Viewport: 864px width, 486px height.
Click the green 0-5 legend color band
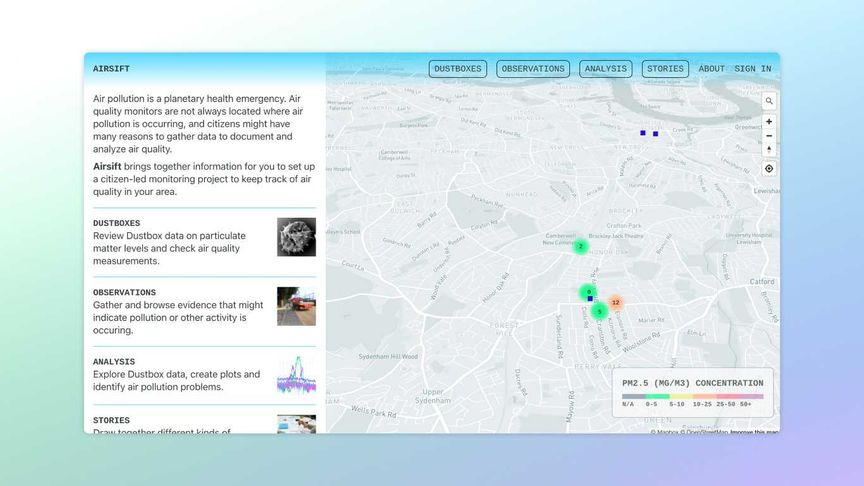[x=657, y=396]
